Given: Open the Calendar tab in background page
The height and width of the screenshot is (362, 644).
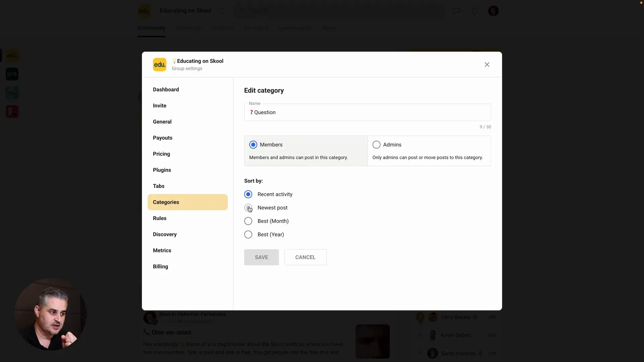Looking at the screenshot, I should 223,28.
